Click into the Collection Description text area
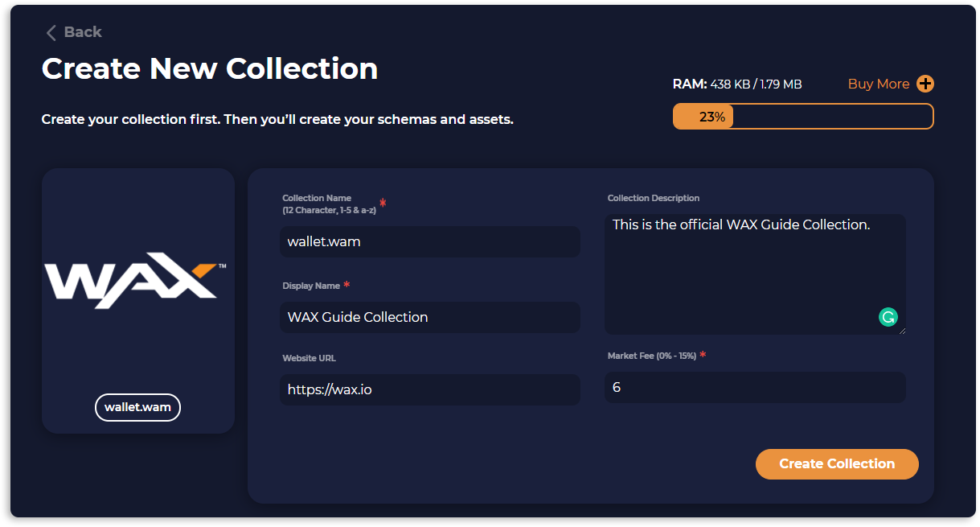 point(755,274)
